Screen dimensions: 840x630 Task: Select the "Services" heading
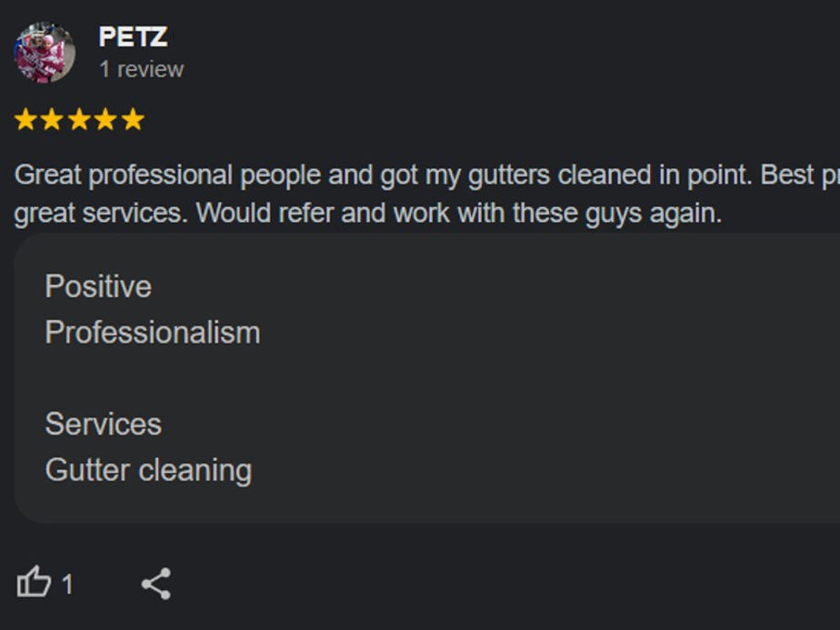click(x=104, y=425)
